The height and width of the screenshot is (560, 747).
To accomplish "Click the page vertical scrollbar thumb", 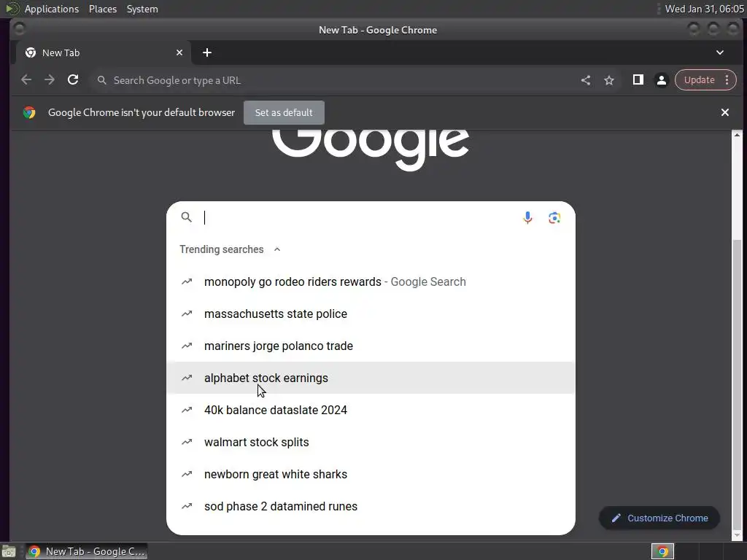I will click(x=737, y=384).
